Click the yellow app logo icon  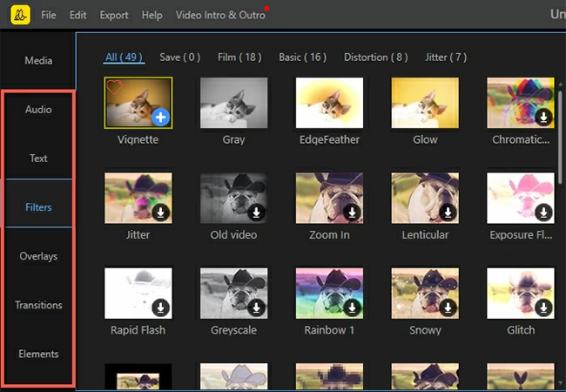click(x=21, y=15)
